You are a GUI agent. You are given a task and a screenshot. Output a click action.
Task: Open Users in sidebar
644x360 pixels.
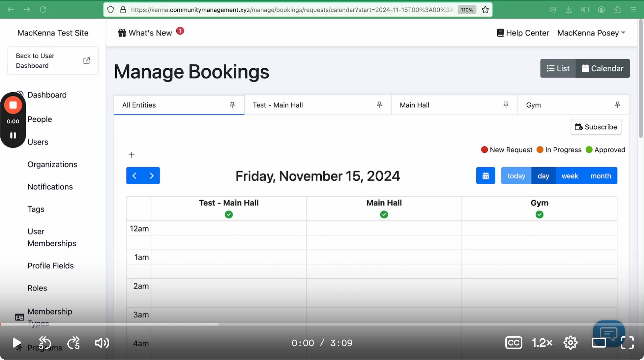click(x=38, y=142)
